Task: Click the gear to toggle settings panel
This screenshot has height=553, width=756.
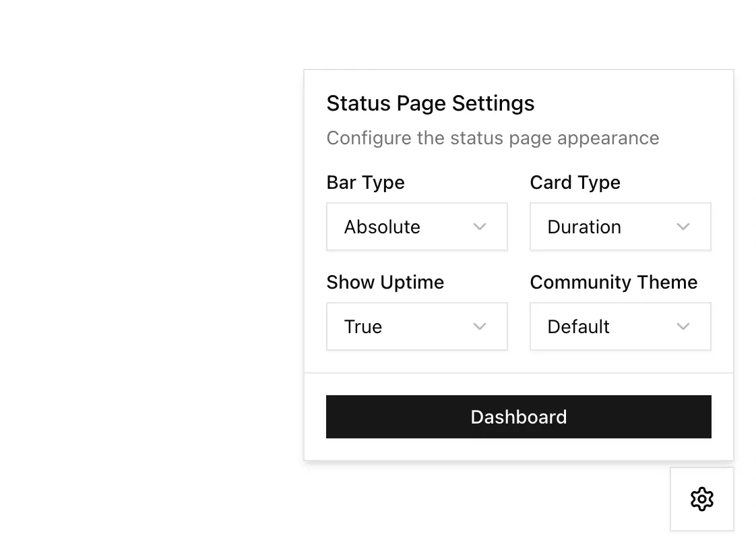Action: (702, 499)
